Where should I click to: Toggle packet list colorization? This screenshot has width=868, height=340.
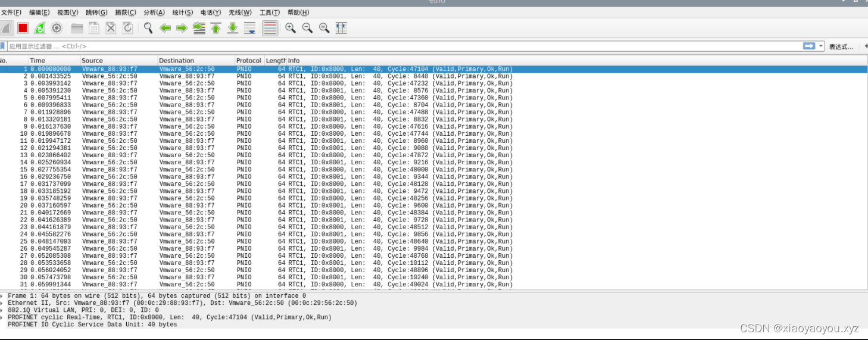coord(270,28)
